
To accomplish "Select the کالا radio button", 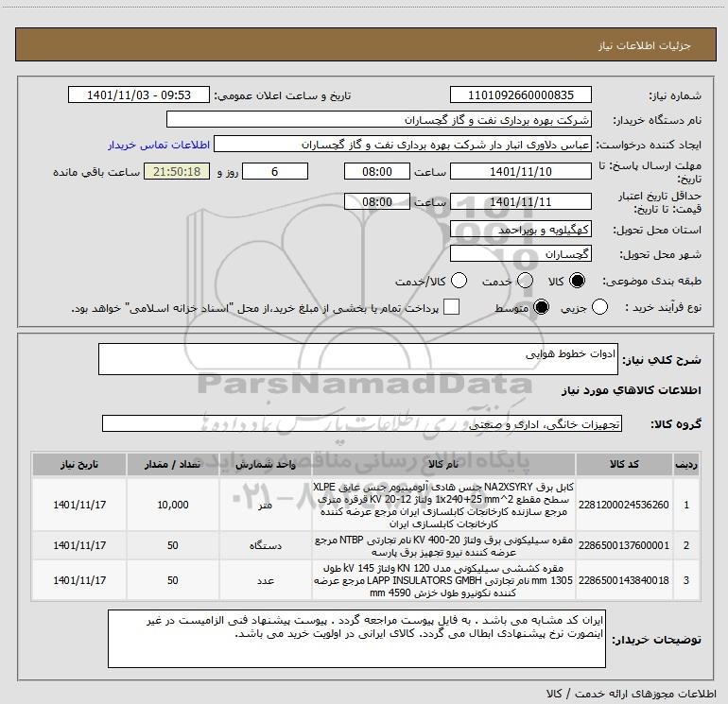I will [x=577, y=281].
